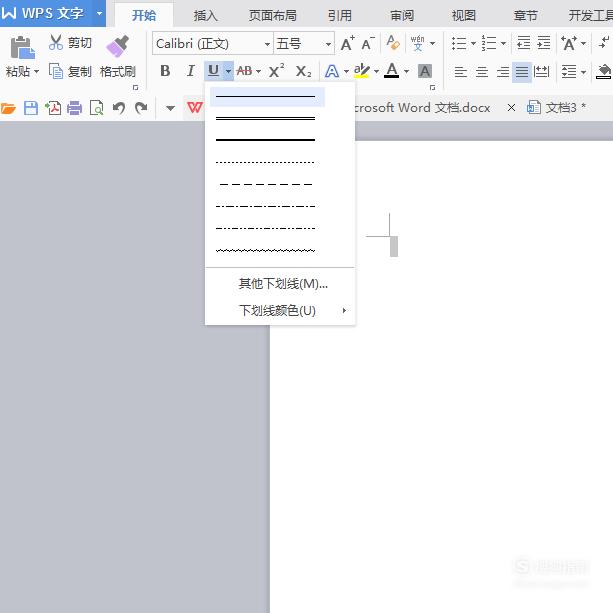
Task: Open 下划线颜色(U) submenu
Action: [x=280, y=310]
